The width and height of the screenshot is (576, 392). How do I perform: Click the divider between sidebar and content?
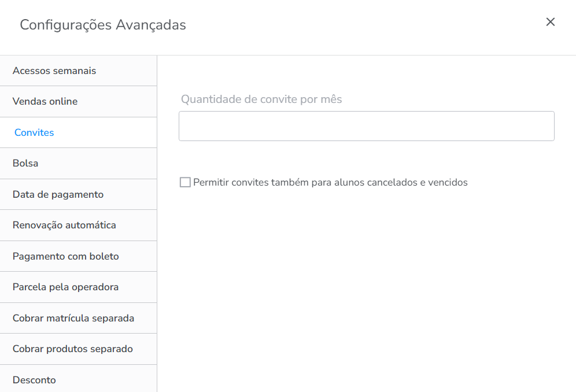click(x=157, y=231)
